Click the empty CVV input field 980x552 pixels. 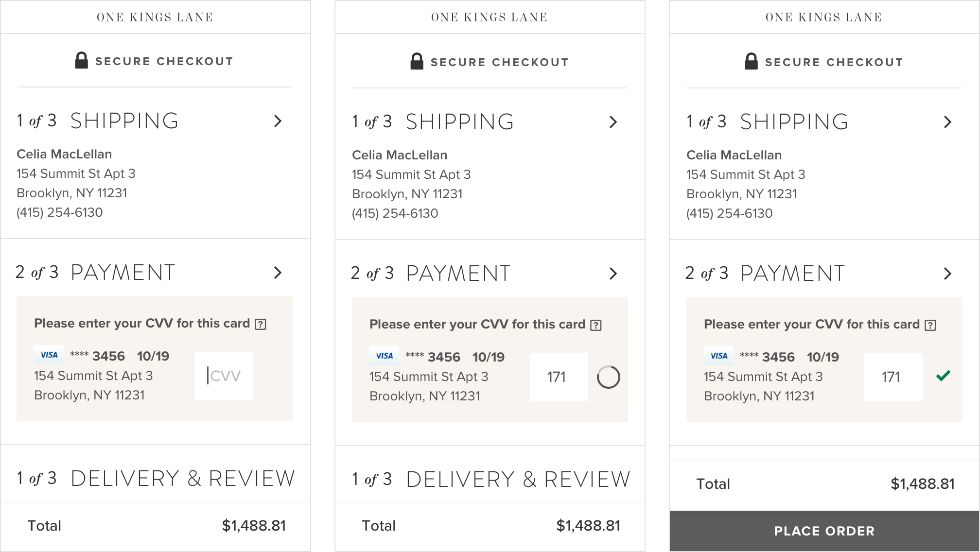click(x=224, y=376)
